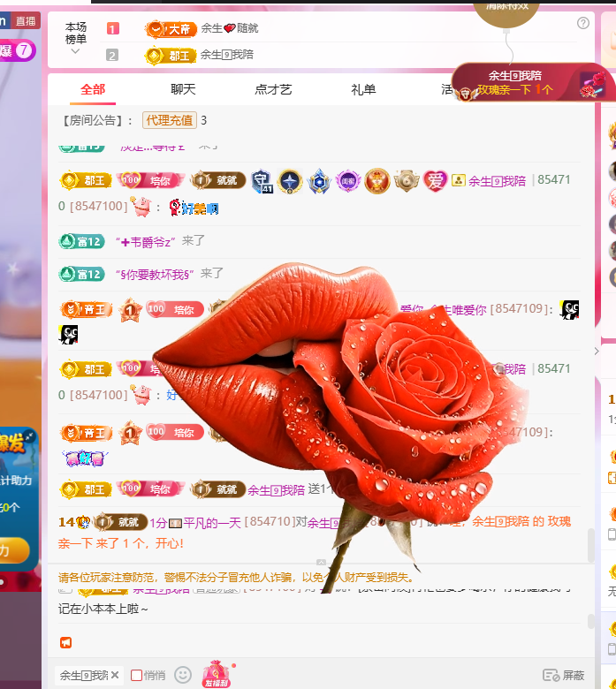Click 富12 badge beside 韦爵爷z entry
Viewport: 616px width, 689px height.
82,242
